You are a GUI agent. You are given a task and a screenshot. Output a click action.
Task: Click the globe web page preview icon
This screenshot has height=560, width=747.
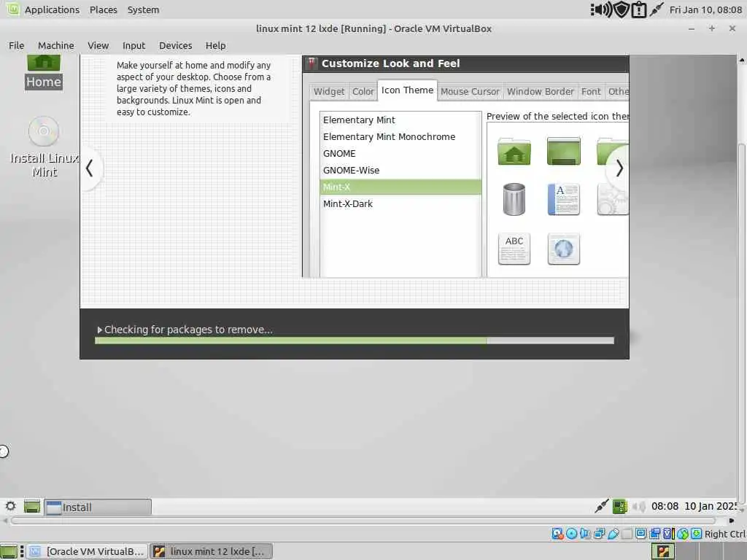564,249
